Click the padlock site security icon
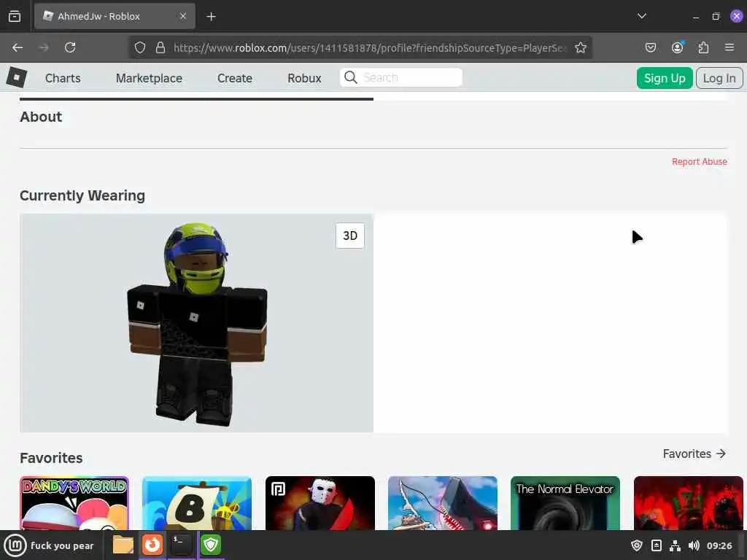The image size is (747, 560). 160,47
